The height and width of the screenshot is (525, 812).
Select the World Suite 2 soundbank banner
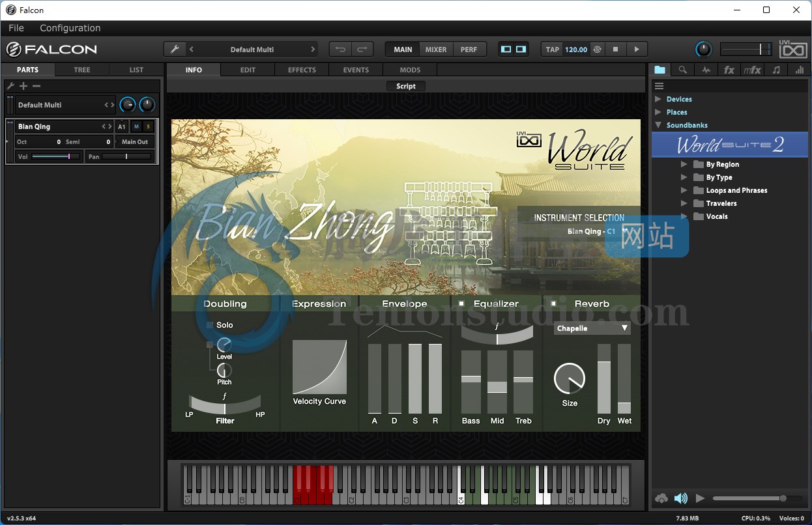731,145
